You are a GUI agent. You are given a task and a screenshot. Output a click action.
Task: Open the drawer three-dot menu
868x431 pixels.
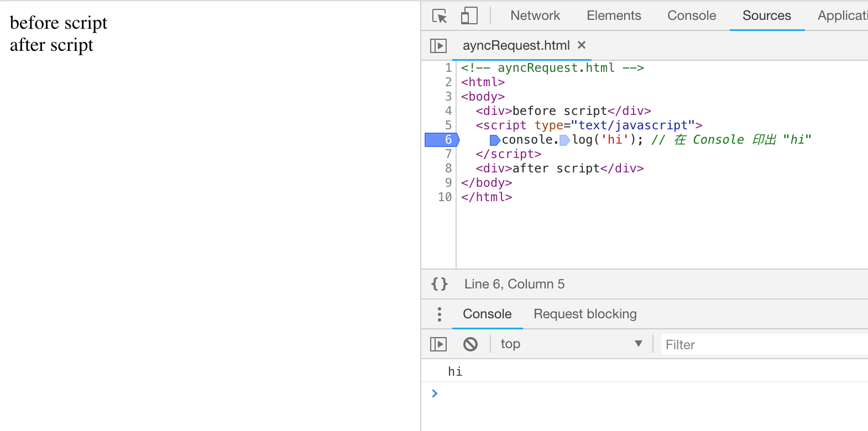click(x=440, y=314)
